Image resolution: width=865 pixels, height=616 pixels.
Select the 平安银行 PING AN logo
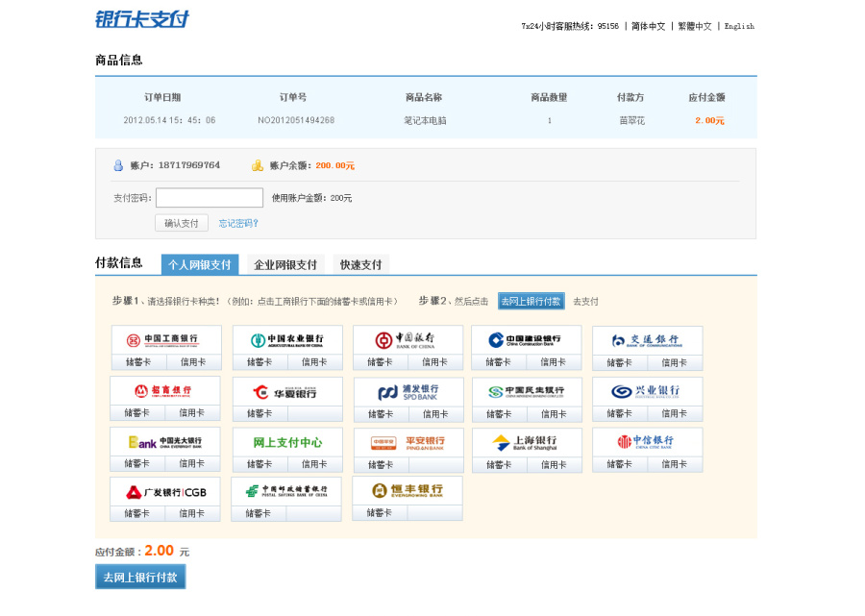(x=407, y=440)
